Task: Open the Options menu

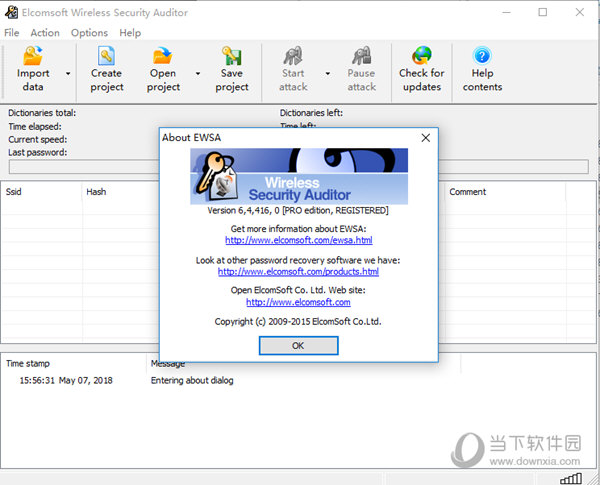Action: click(89, 33)
